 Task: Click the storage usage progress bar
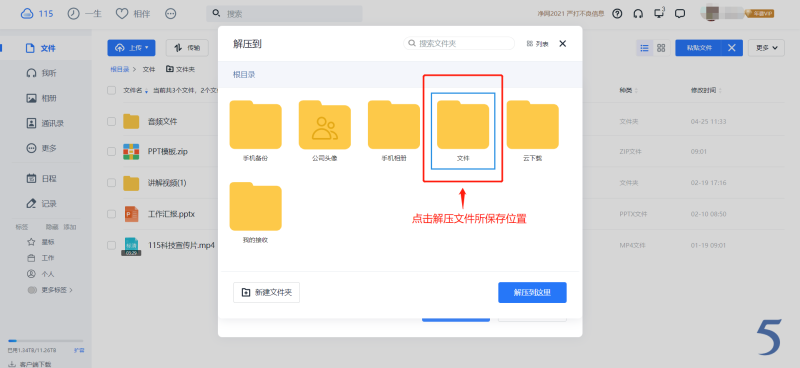point(45,340)
